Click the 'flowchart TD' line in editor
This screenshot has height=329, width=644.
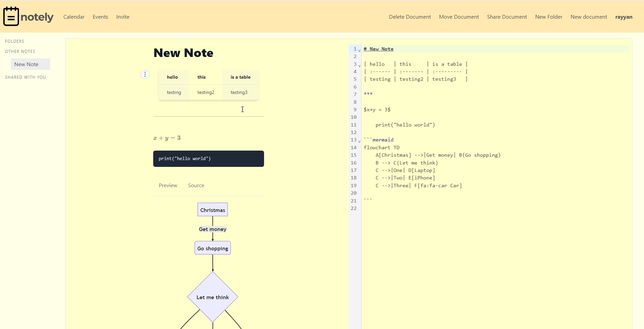point(382,148)
